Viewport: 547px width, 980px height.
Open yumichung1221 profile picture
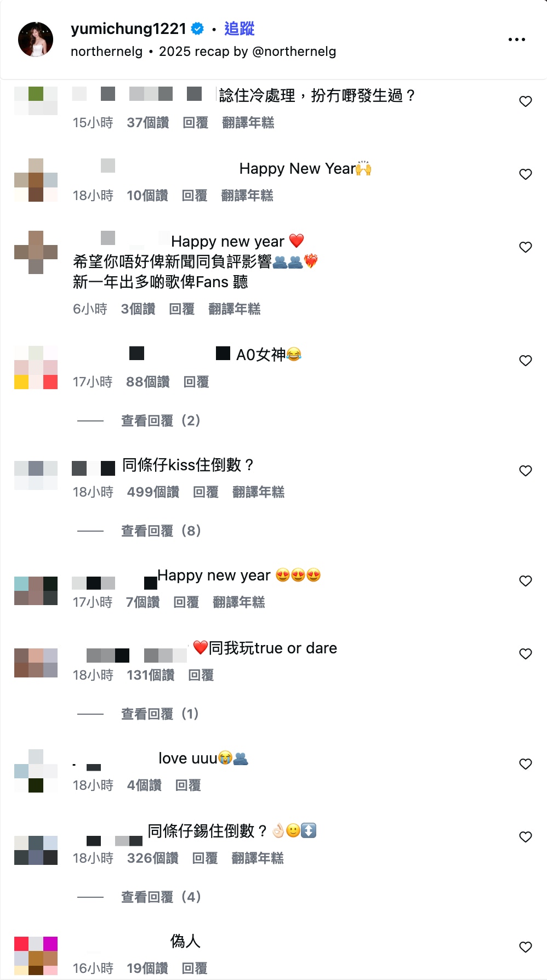tap(36, 39)
